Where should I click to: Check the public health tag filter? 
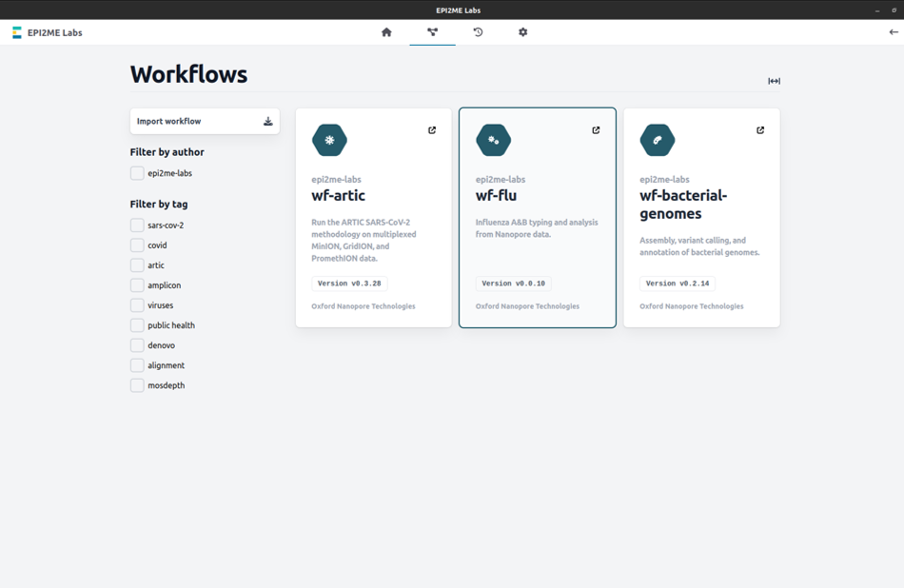[x=137, y=325]
